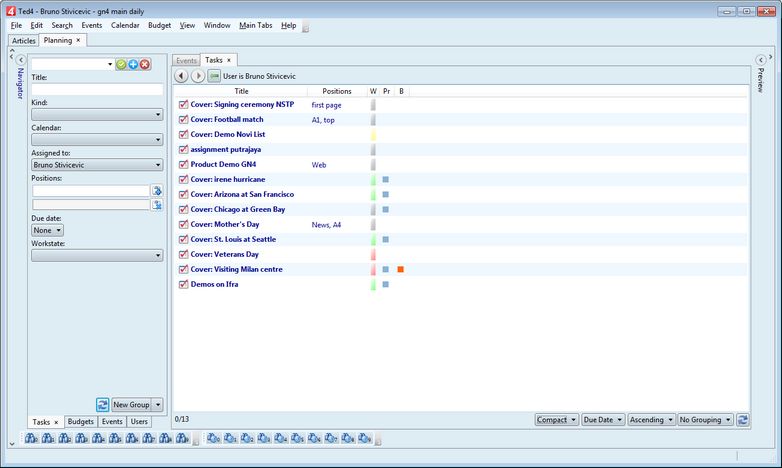The width and height of the screenshot is (782, 468).
Task: Switch to the Articles tab
Action: [23, 40]
